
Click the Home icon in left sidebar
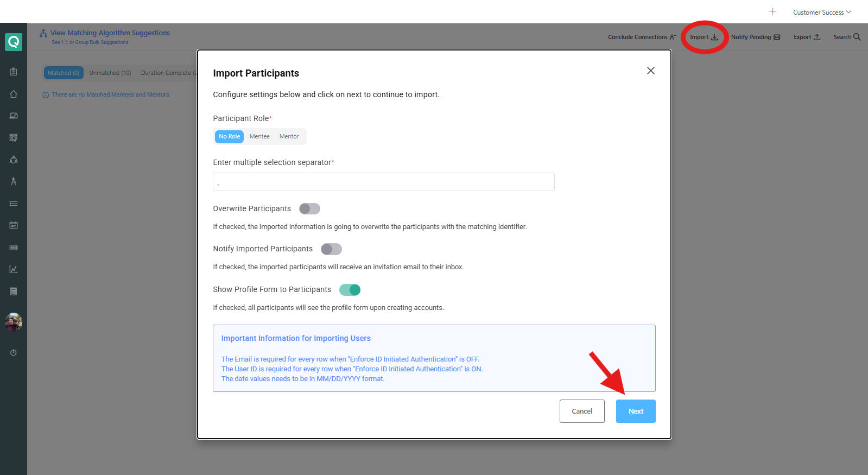[14, 94]
